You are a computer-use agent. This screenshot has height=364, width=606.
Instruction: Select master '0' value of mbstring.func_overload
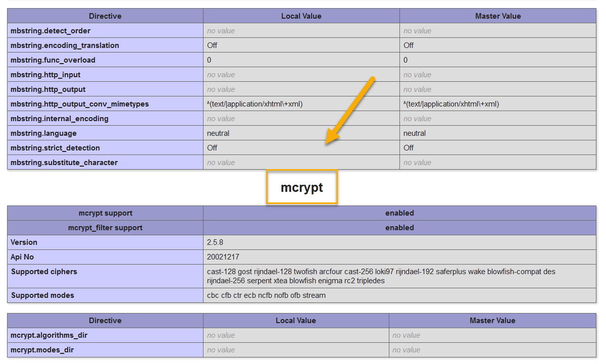tap(406, 60)
